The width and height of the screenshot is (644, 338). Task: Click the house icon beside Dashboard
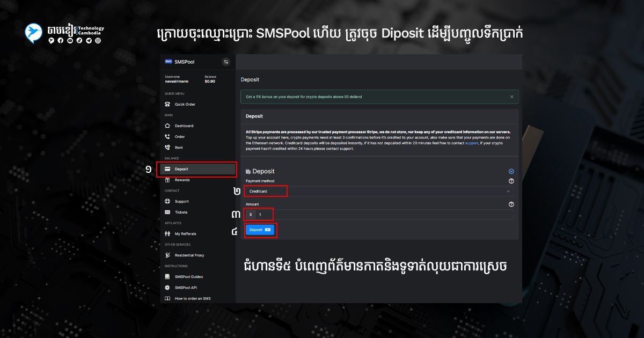pos(168,126)
